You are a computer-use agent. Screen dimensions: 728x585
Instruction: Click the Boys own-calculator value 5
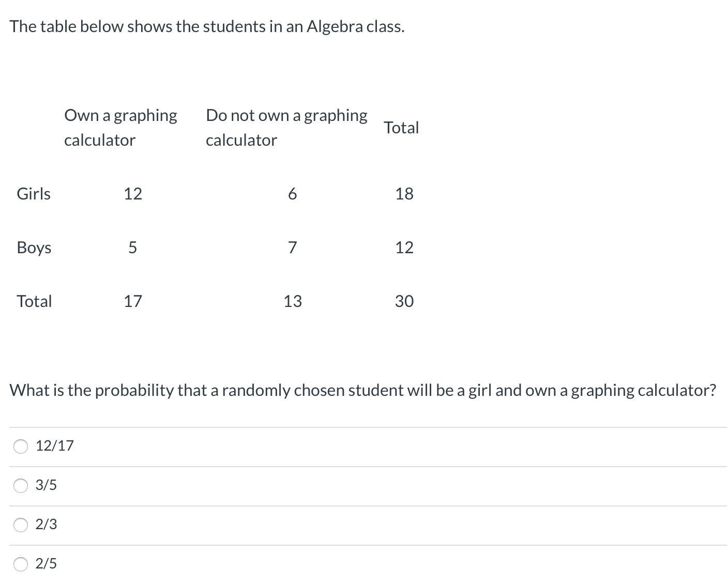coord(132,248)
